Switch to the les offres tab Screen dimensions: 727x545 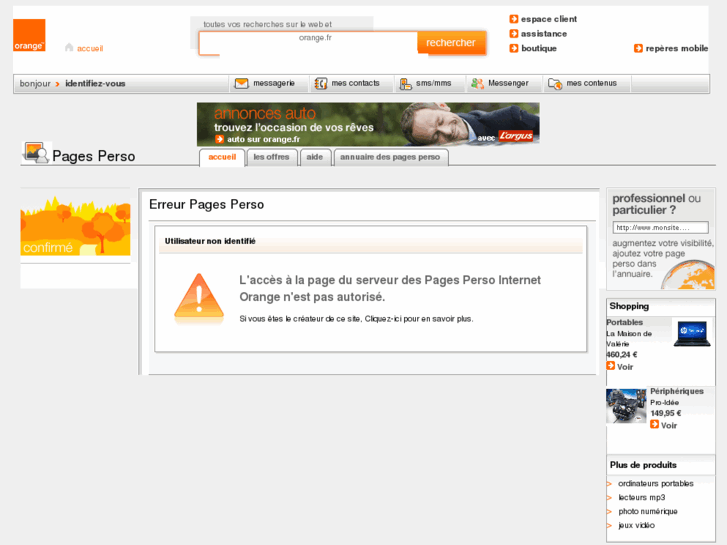(271, 157)
